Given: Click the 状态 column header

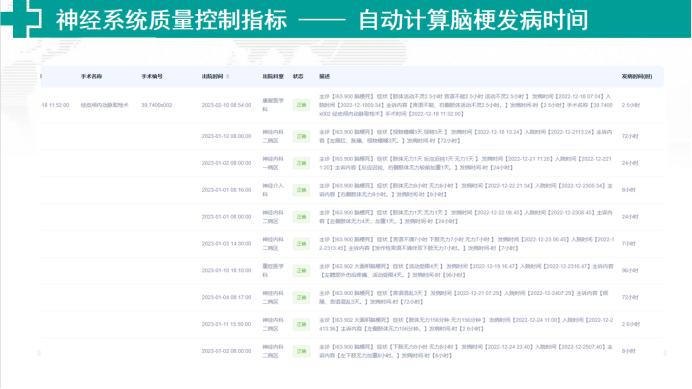Looking at the screenshot, I should (x=298, y=76).
